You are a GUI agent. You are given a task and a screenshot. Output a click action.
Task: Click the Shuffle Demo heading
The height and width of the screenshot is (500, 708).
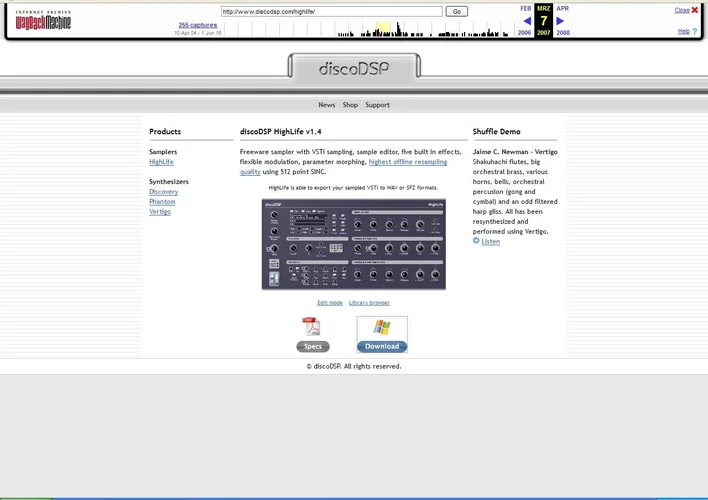click(x=496, y=131)
